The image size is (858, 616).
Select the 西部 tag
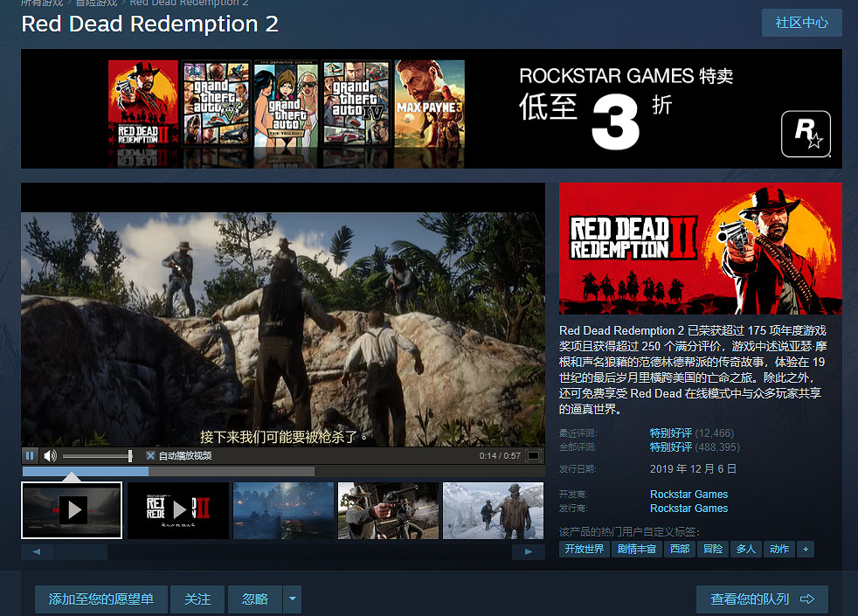point(679,549)
